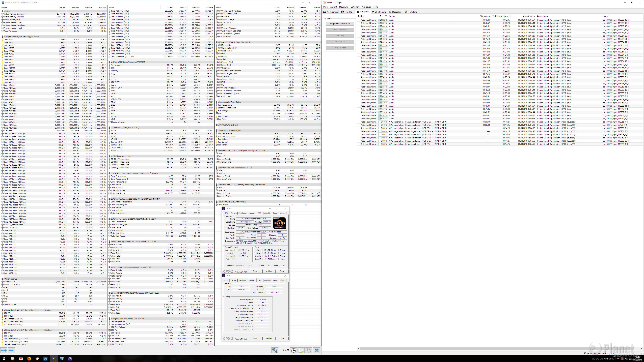This screenshot has height=362, width=644.
Task: Select GPU task ps_180315_input_87476_7_2
Action: click(x=614, y=125)
